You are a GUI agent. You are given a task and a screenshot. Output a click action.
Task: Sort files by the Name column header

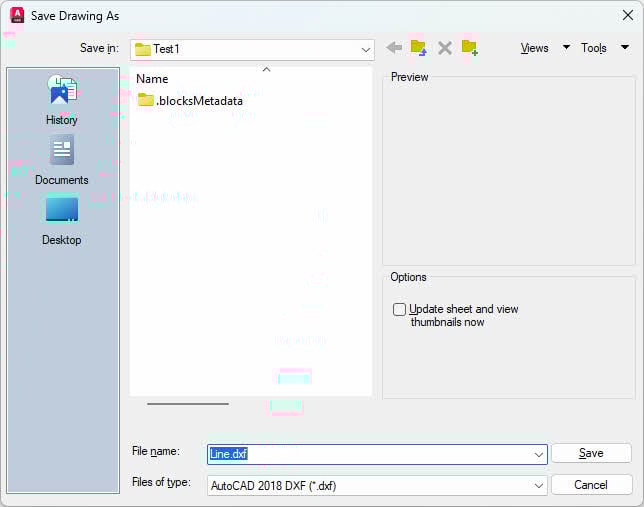tap(152, 79)
